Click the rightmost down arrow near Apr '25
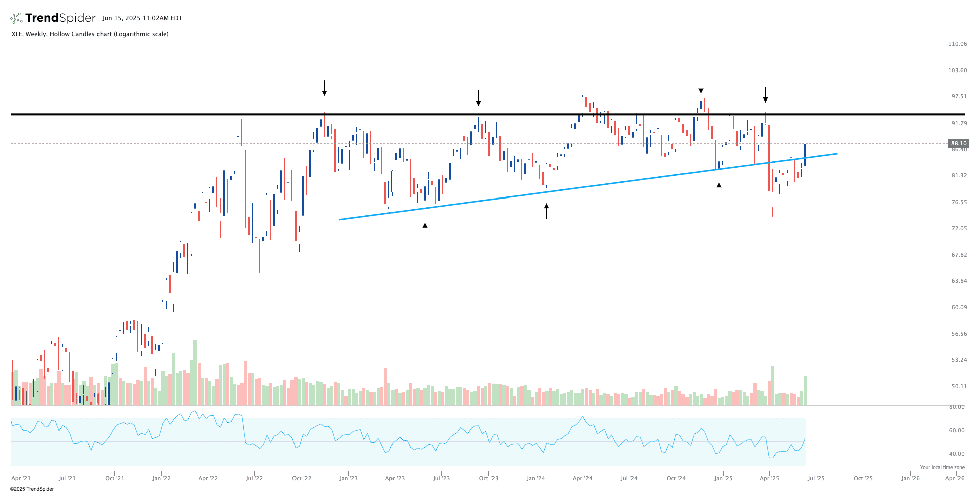This screenshot has width=980, height=494. [x=765, y=95]
